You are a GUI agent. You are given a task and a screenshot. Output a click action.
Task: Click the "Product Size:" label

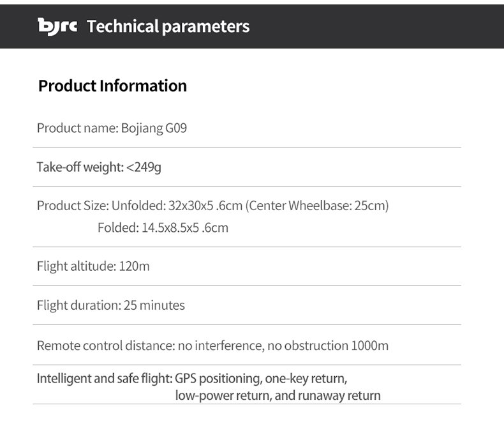tap(73, 206)
